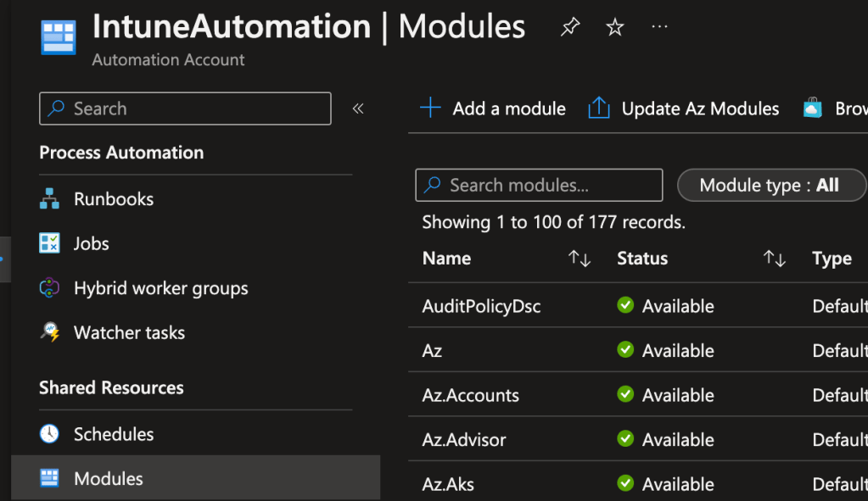This screenshot has height=501, width=868.
Task: Click Update Az Modules button
Action: pyautogui.click(x=684, y=109)
